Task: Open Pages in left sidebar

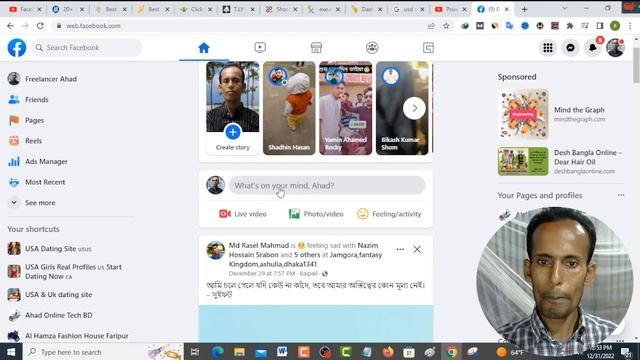Action: tap(34, 120)
